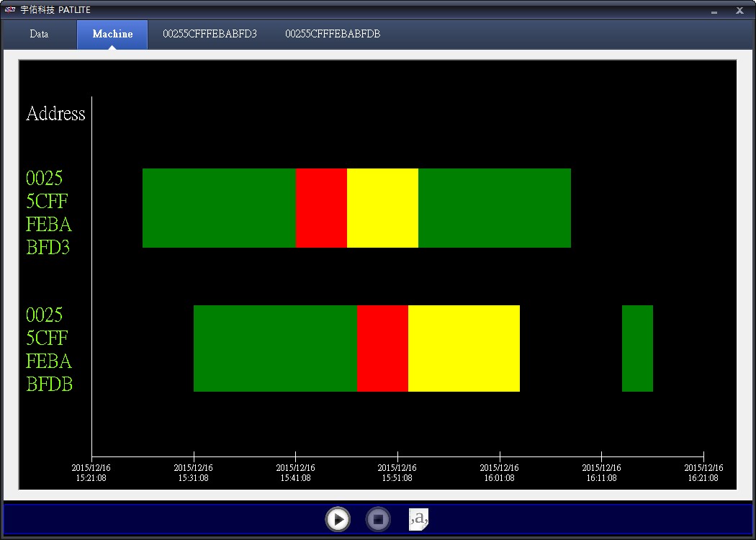Viewport: 756px width, 540px height.
Task: Open the 00255CFFFEBABFDB tab
Action: 333,34
